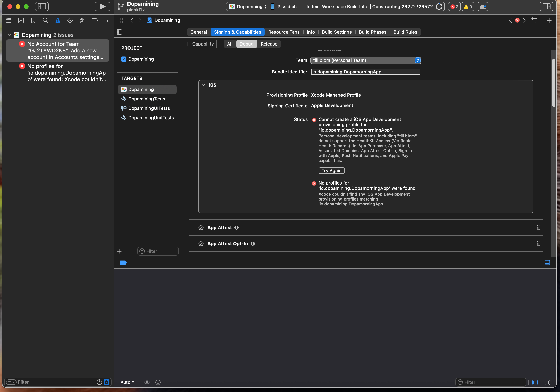Jump to the previous issue arrow

pyautogui.click(x=510, y=21)
